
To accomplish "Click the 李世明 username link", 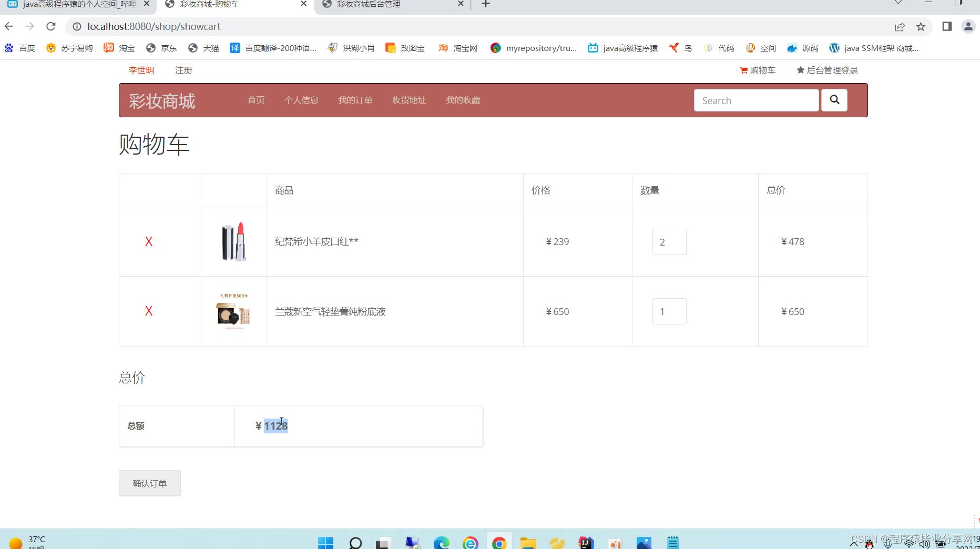I will pos(141,70).
